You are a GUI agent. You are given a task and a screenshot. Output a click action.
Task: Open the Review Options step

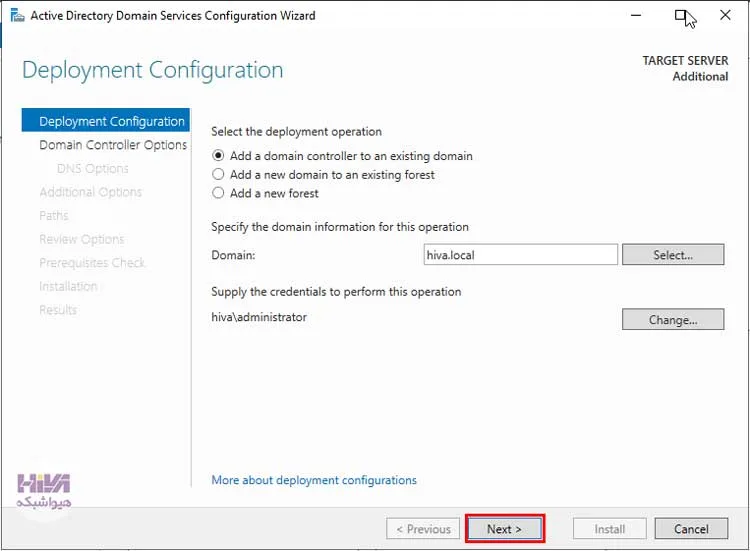tap(82, 239)
